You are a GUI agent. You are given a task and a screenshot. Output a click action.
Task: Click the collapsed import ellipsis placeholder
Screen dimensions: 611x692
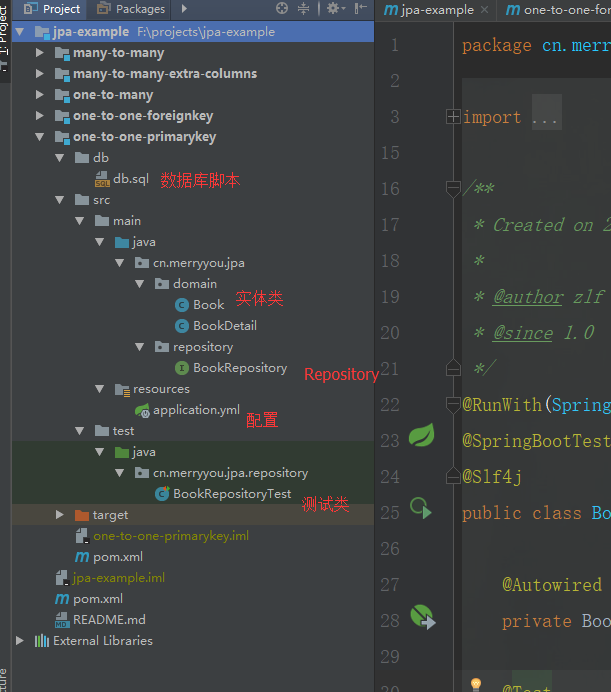pos(547,112)
